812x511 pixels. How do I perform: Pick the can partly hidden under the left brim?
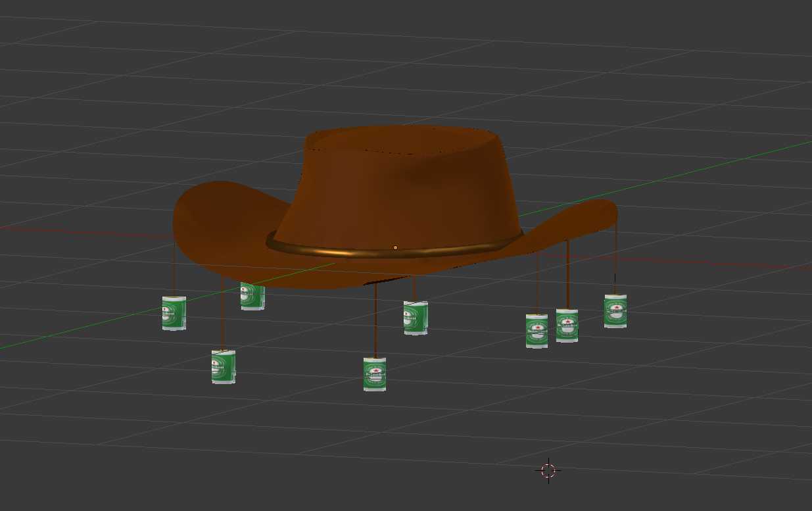[253, 297]
